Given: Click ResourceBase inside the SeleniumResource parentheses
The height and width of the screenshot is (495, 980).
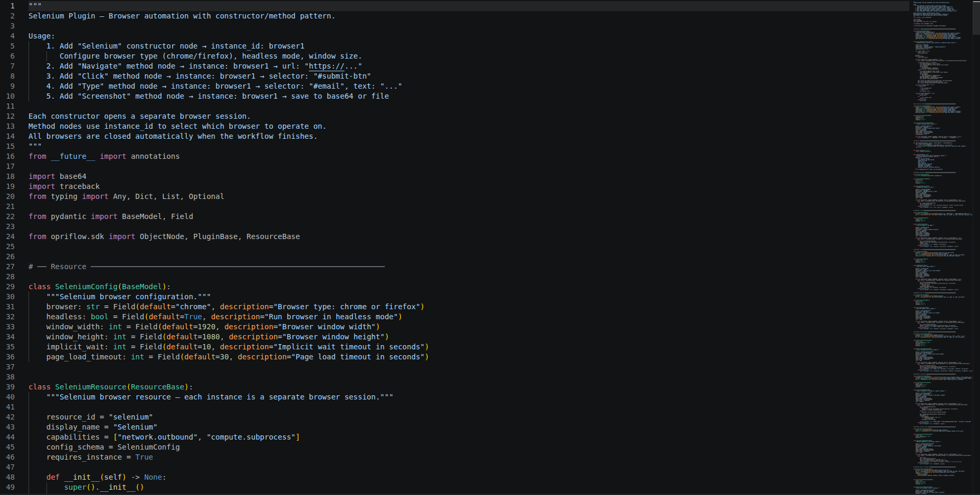Looking at the screenshot, I should [x=157, y=387].
